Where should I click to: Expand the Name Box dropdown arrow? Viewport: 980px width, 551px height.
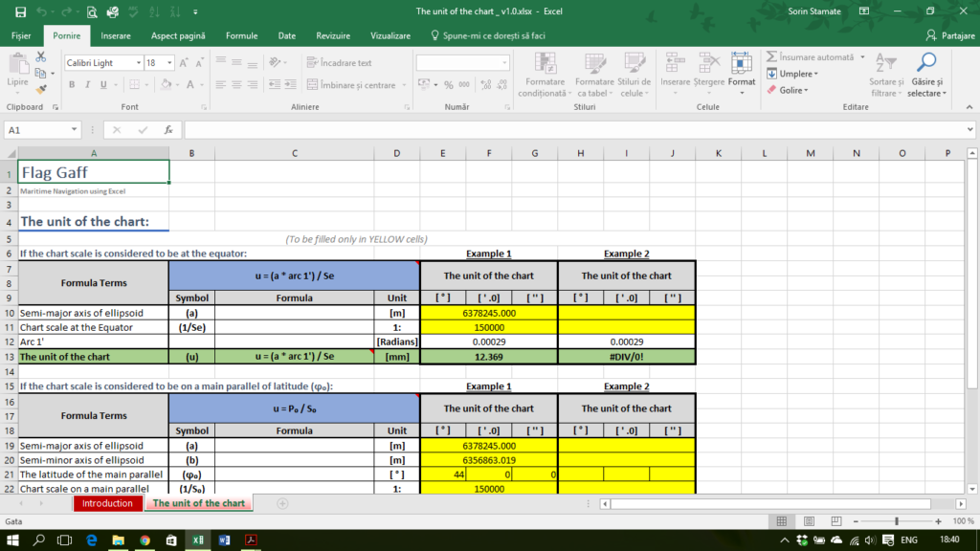[75, 129]
